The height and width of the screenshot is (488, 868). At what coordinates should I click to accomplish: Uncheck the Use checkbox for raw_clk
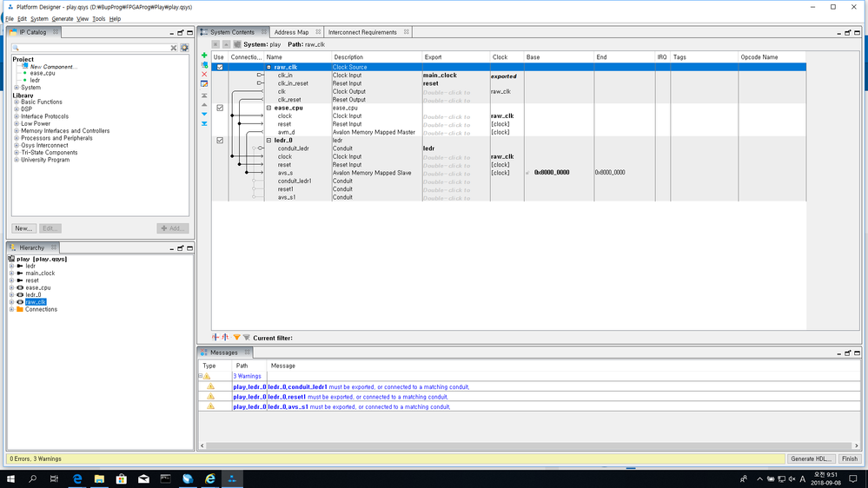point(220,67)
